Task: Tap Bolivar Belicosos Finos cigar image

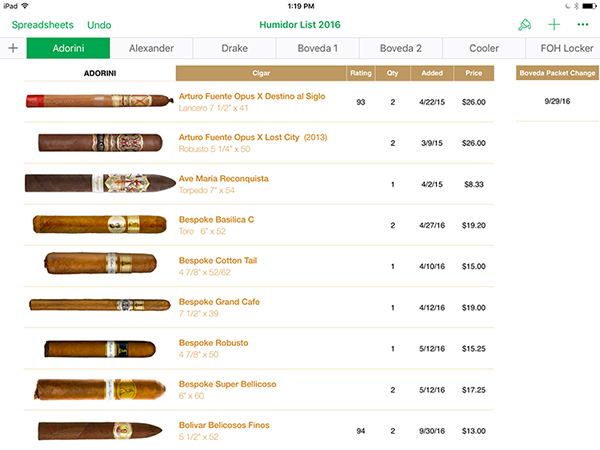Action: [100, 431]
